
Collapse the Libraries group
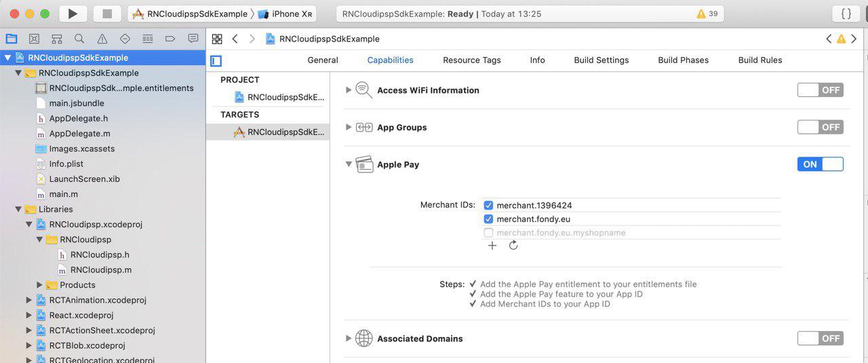coord(18,209)
